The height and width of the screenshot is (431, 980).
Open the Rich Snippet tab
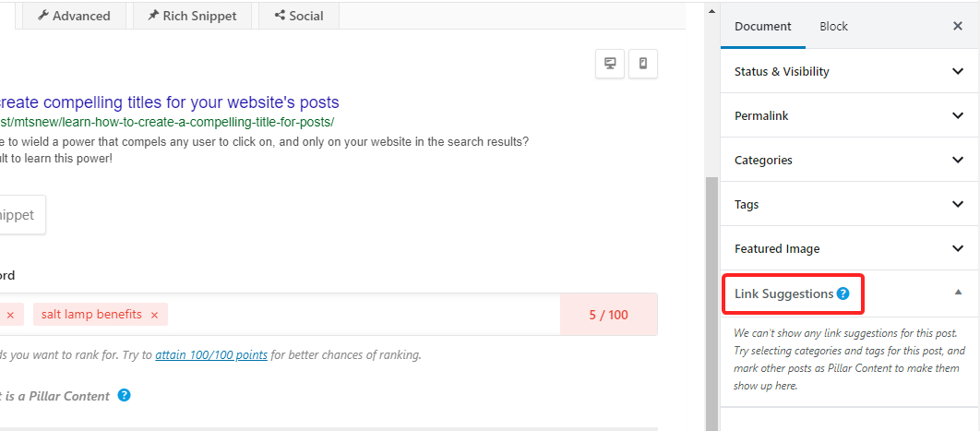coord(191,16)
